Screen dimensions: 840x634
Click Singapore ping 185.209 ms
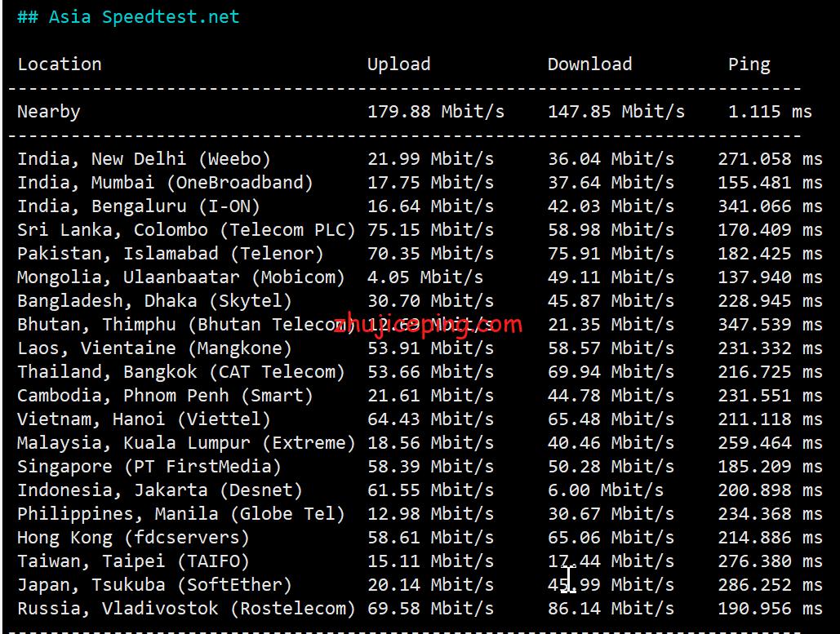[x=771, y=466]
